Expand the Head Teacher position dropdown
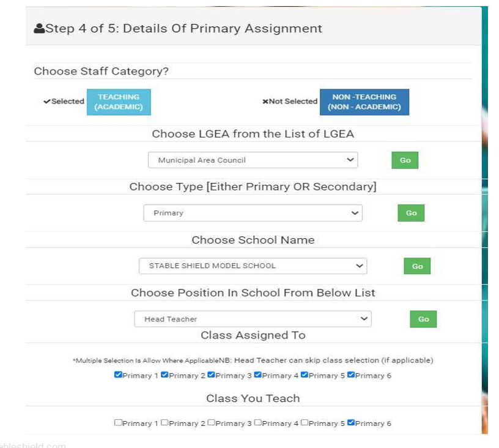Viewport: 499px width, 448px height. click(x=253, y=319)
